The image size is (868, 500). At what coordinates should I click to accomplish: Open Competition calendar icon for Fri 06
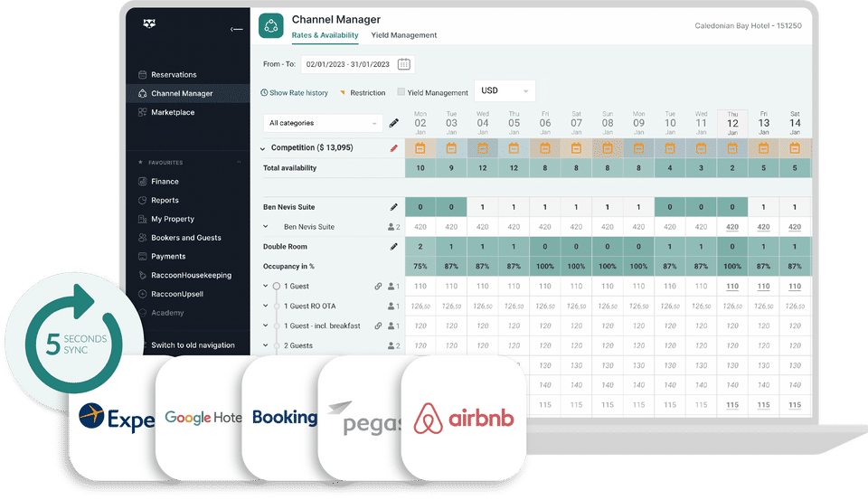point(545,148)
